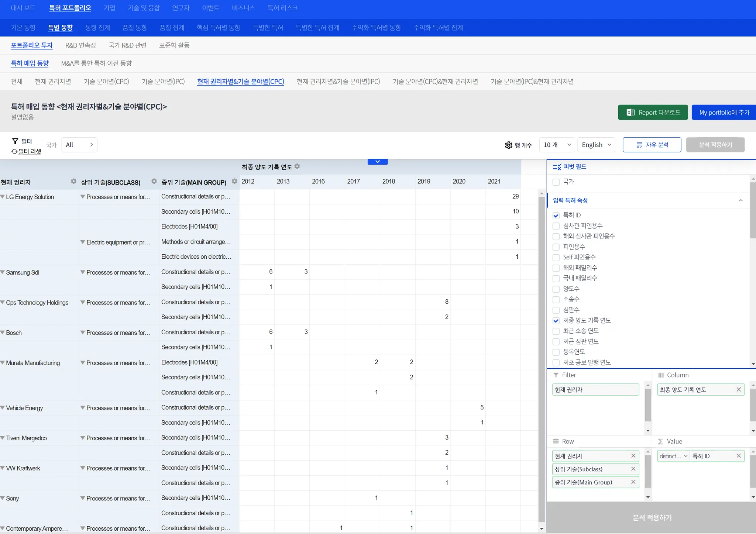Remove 최종 양도 기록 연도 from Column area
Screen dimensions: 756x534
pos(738,390)
